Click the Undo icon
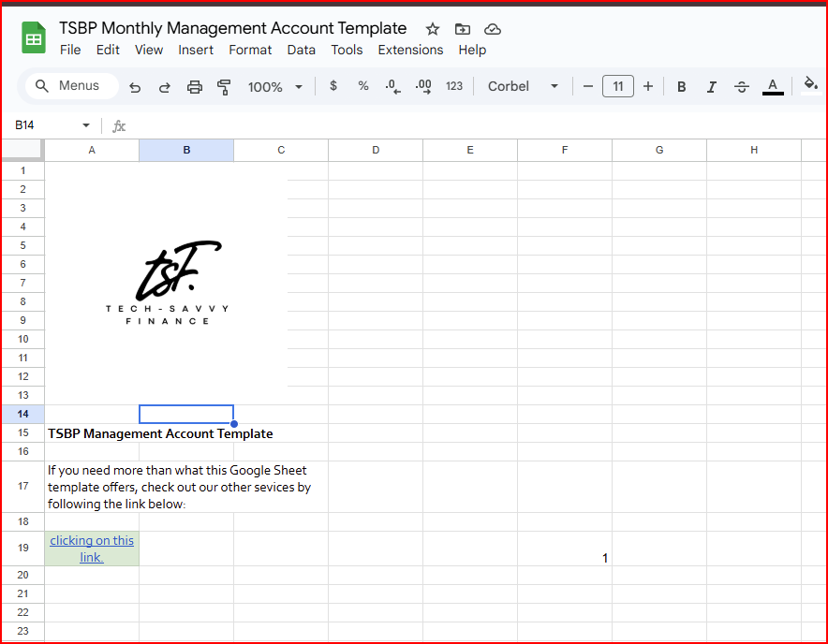Screen dimensions: 828x644 pyautogui.click(x=135, y=86)
